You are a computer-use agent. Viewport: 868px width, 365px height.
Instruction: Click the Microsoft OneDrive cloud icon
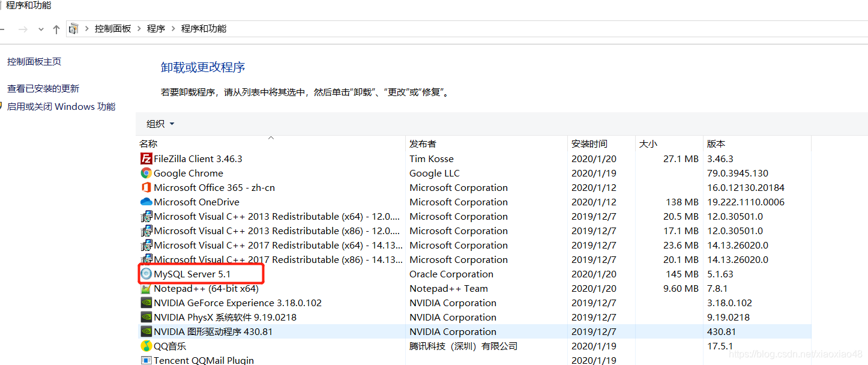[146, 202]
